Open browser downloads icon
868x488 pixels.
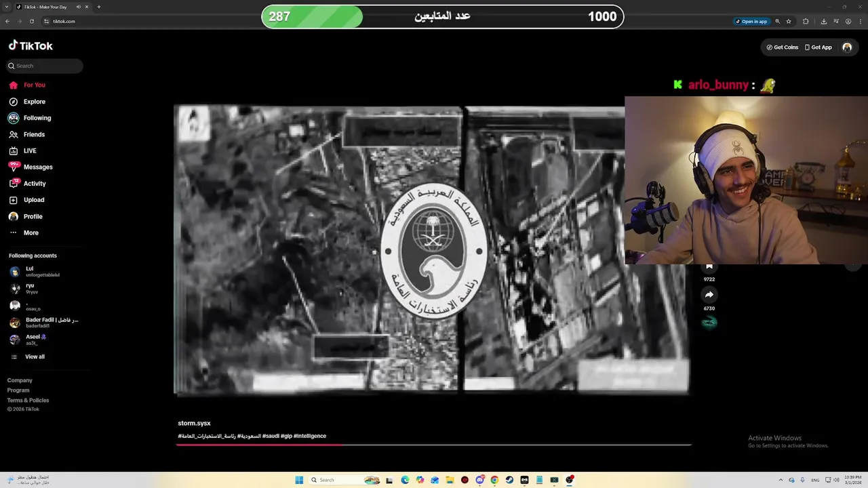[x=823, y=21]
